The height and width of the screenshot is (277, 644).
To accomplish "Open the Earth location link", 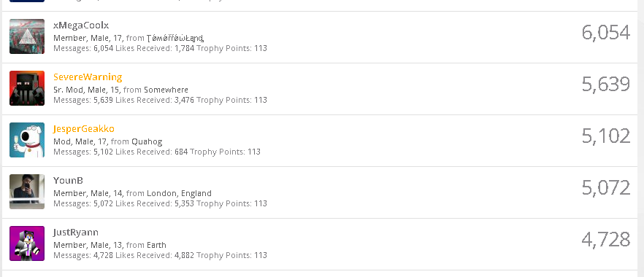I will [x=156, y=245].
